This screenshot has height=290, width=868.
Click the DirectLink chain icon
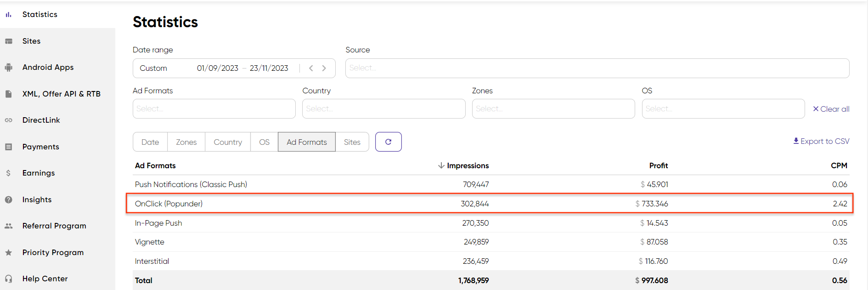[8, 120]
